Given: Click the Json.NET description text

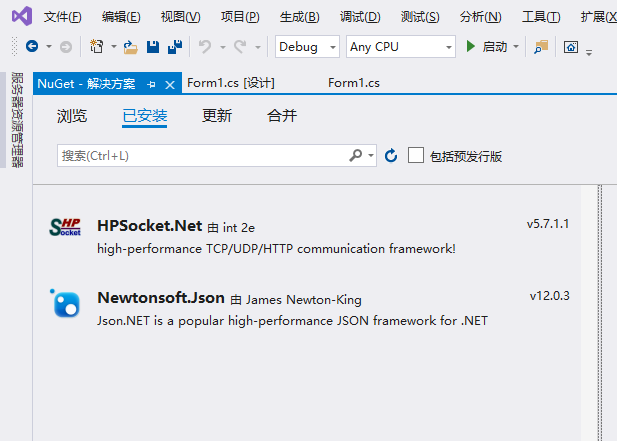Looking at the screenshot, I should tap(292, 321).
